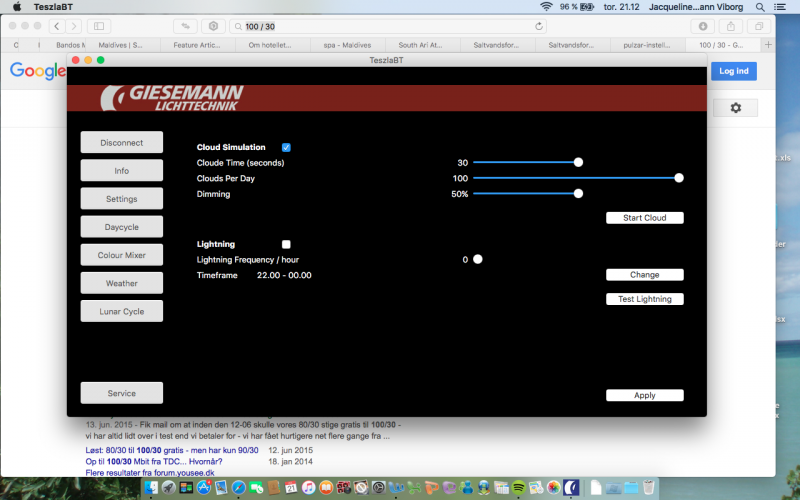The width and height of the screenshot is (800, 500).
Task: Enable the Lightning checkbox
Action: pos(286,244)
